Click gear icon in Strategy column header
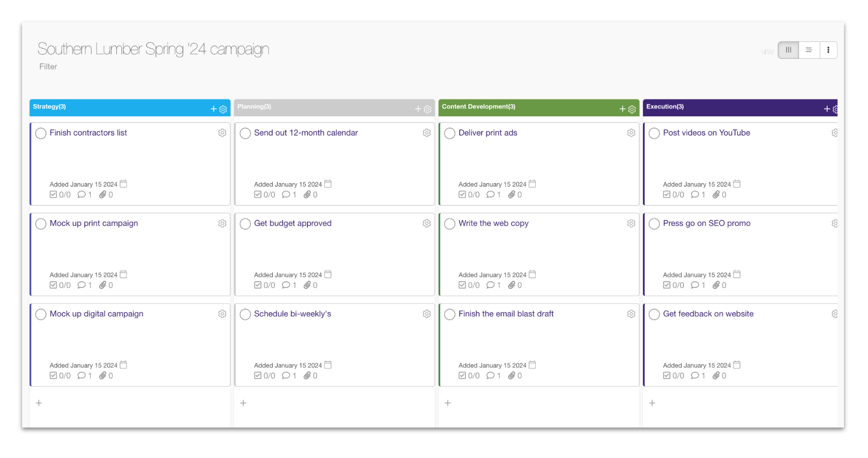 click(x=223, y=109)
